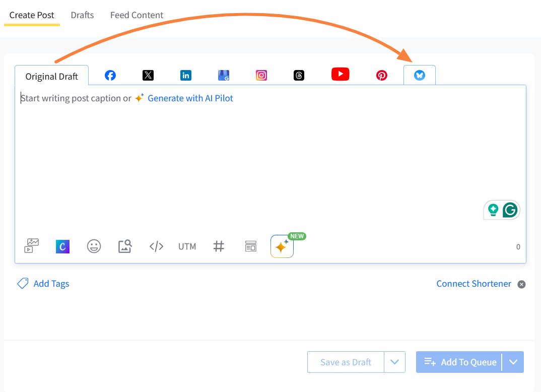Click the Connect Shortener link
Viewport: 541px width, 392px height.
(474, 284)
